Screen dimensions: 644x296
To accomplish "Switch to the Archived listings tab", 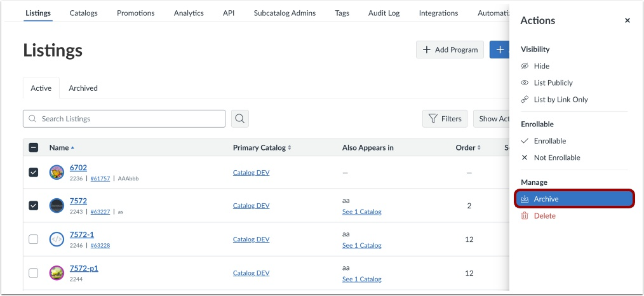I will click(x=83, y=88).
